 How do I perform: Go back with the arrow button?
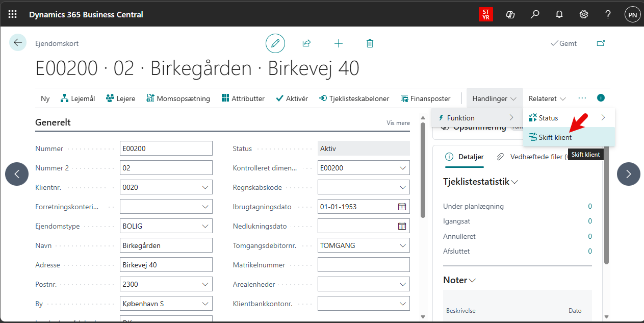coord(18,42)
